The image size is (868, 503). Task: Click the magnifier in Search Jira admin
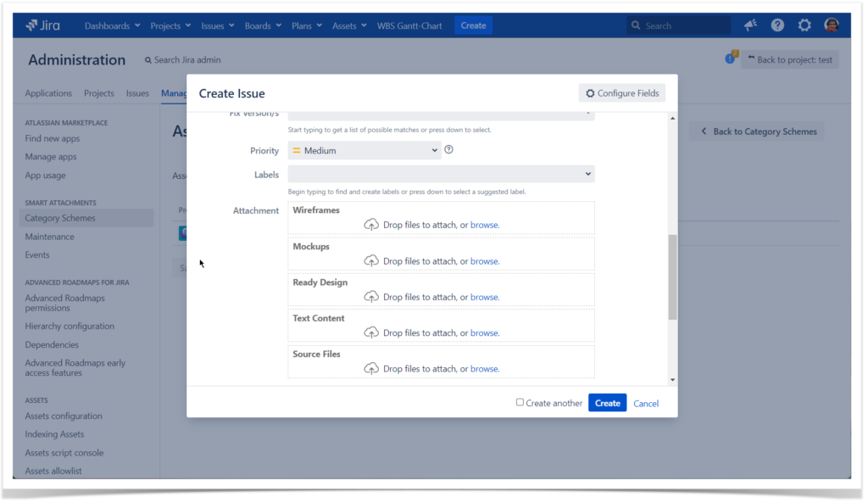click(x=149, y=59)
